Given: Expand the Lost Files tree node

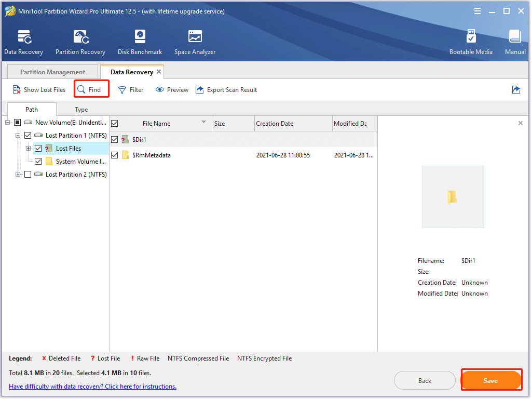Looking at the screenshot, I should (28, 149).
